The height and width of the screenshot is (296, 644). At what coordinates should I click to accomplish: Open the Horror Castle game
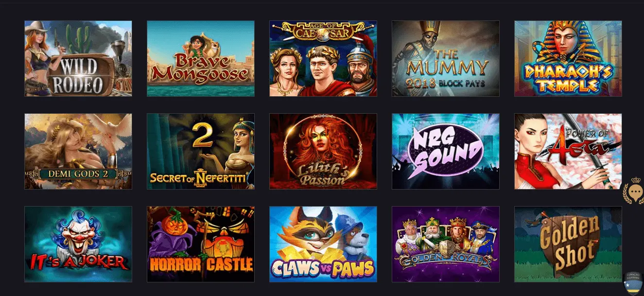pyautogui.click(x=201, y=244)
